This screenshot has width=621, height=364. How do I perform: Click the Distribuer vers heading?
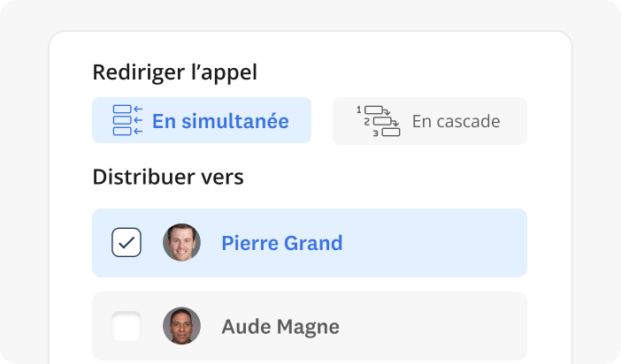click(167, 177)
